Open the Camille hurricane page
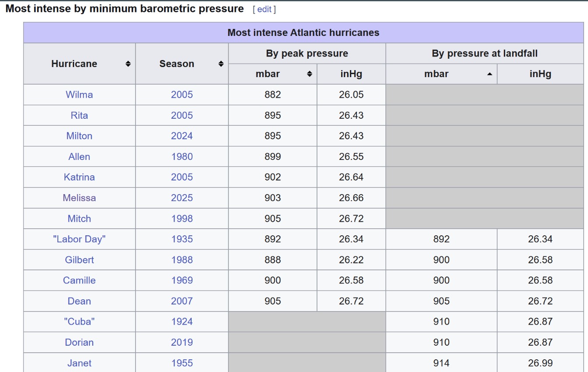This screenshot has width=588, height=372. pyautogui.click(x=79, y=280)
